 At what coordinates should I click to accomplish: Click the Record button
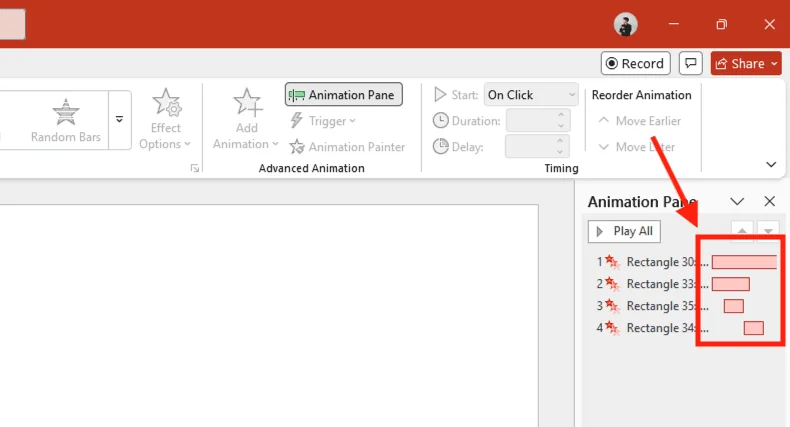[x=635, y=63]
